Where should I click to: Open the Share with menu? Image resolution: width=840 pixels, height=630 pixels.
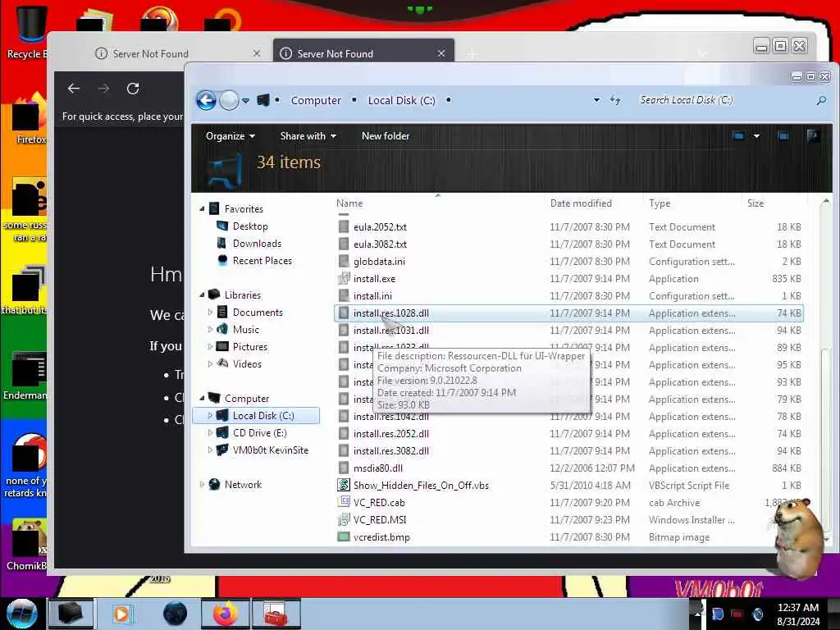(x=308, y=136)
